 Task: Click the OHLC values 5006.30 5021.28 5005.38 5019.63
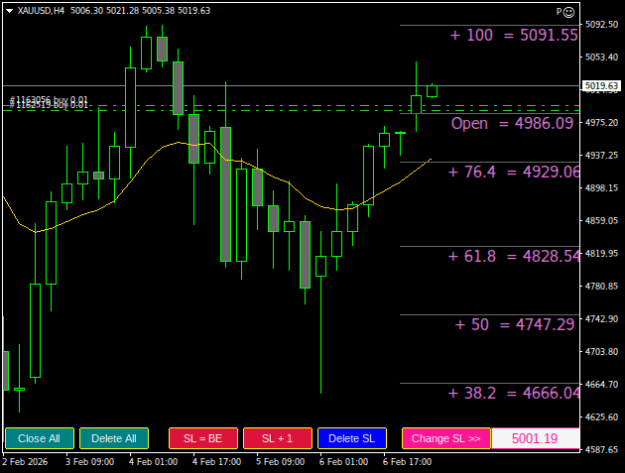click(x=140, y=11)
